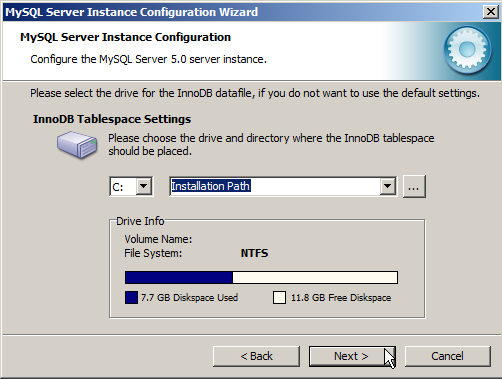Click the 'Drive Info' group label
This screenshot has width=502, height=379.
click(x=140, y=221)
